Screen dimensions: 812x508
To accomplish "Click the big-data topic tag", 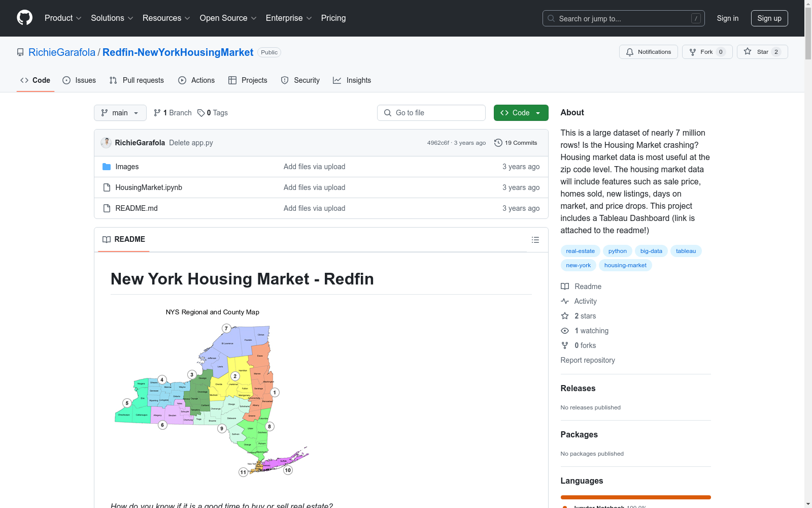I will tap(651, 251).
